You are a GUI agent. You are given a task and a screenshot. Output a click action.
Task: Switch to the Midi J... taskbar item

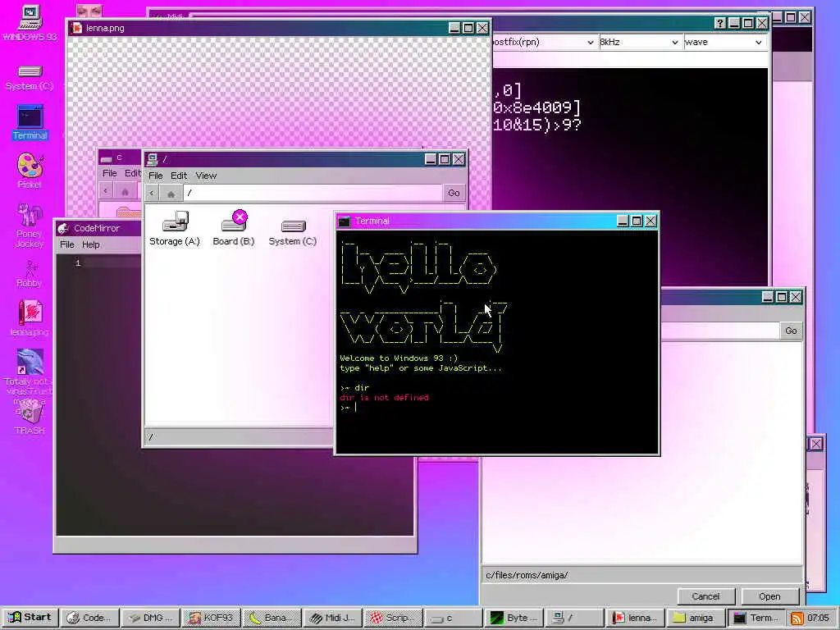coord(331,618)
